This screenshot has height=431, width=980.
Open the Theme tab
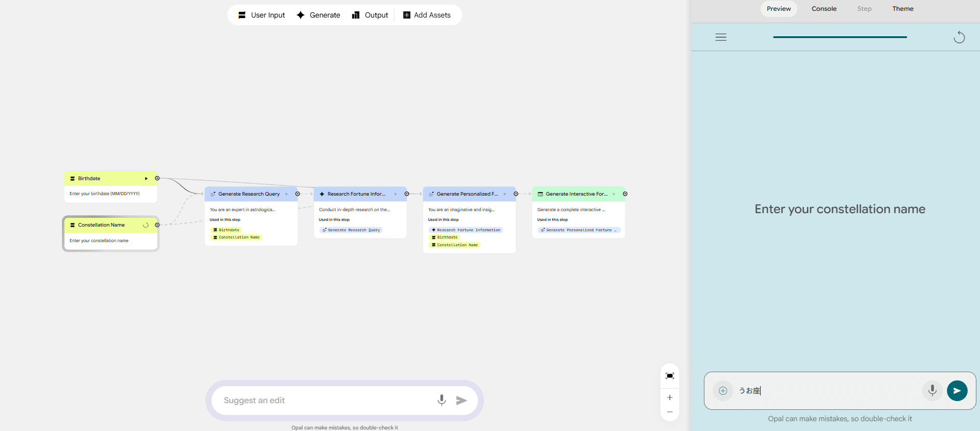click(903, 9)
